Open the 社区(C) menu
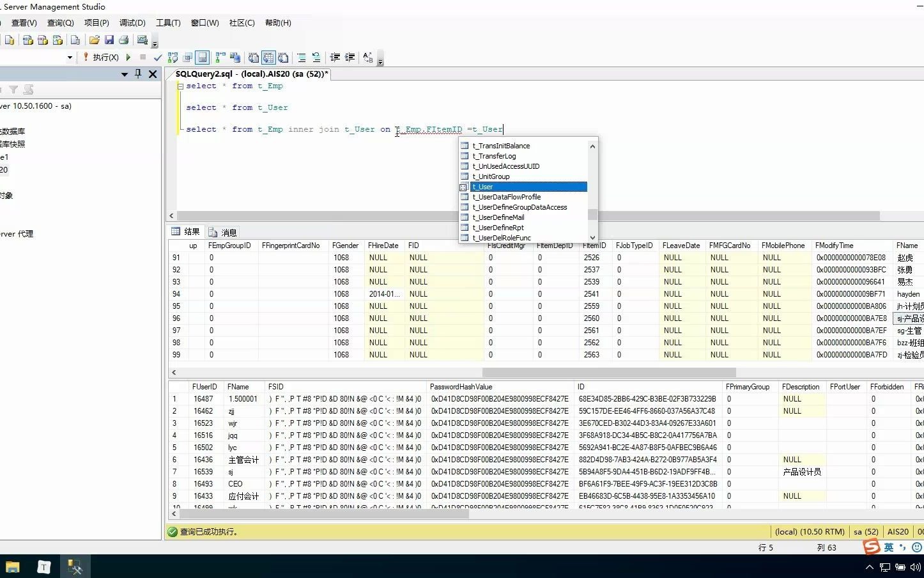 tap(242, 22)
